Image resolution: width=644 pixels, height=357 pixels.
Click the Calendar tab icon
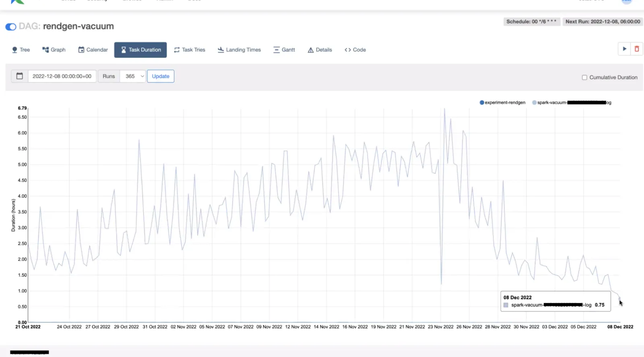81,50
